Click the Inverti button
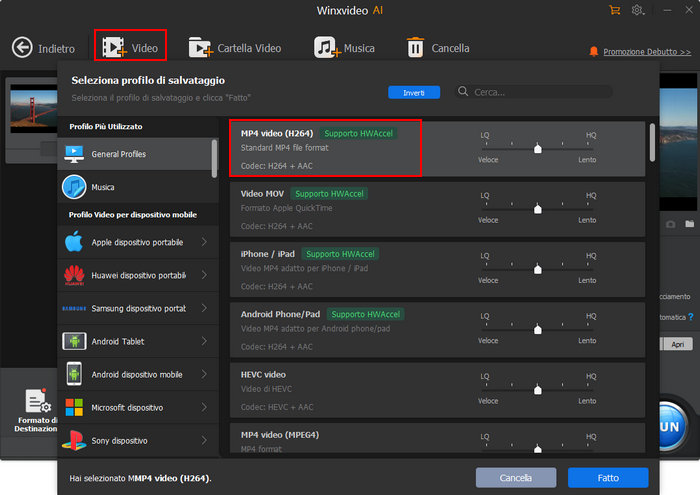This screenshot has height=495, width=700. [x=414, y=92]
